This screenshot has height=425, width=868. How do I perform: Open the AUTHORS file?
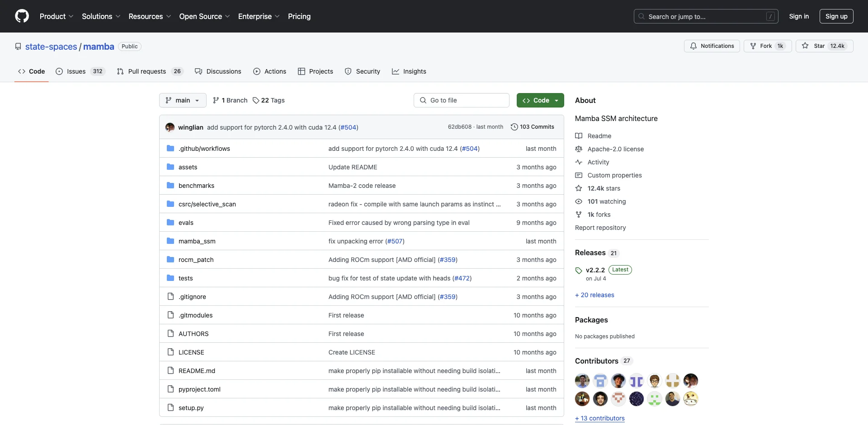(193, 334)
